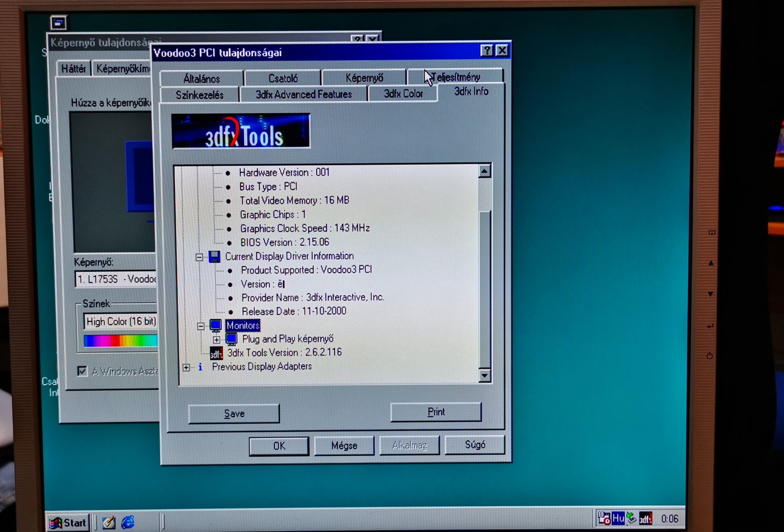This screenshot has width=784, height=532.
Task: Click the scroll up arrow of the info tree
Action: click(485, 171)
